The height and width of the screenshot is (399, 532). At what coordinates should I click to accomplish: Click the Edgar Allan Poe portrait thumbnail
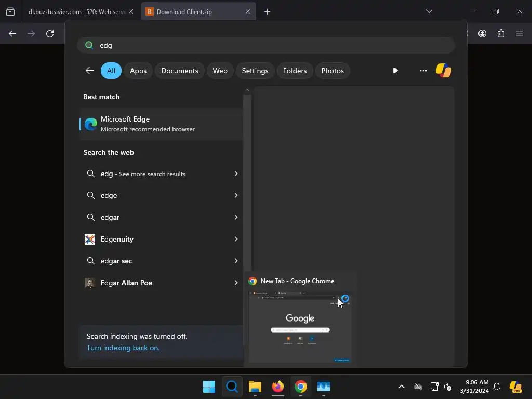(x=90, y=283)
